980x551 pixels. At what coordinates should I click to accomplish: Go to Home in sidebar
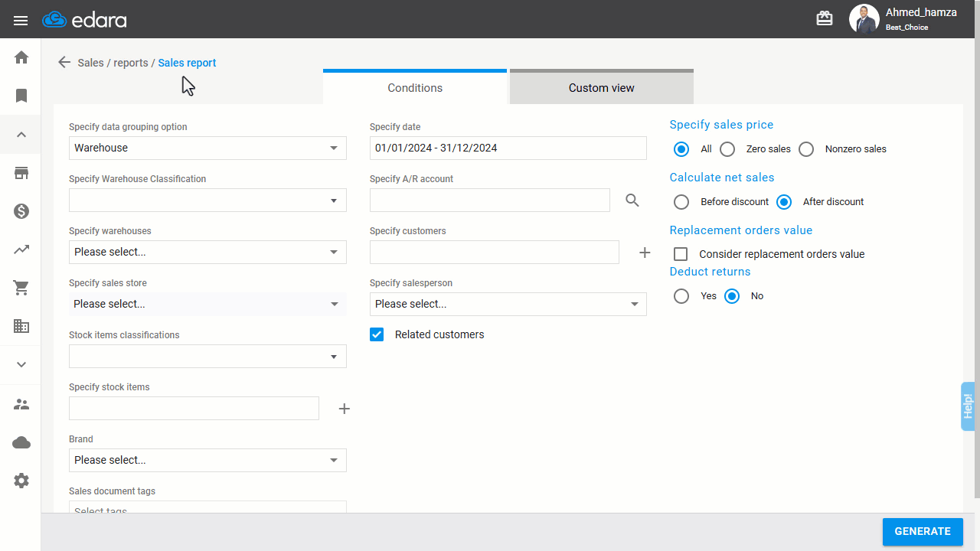pos(21,57)
